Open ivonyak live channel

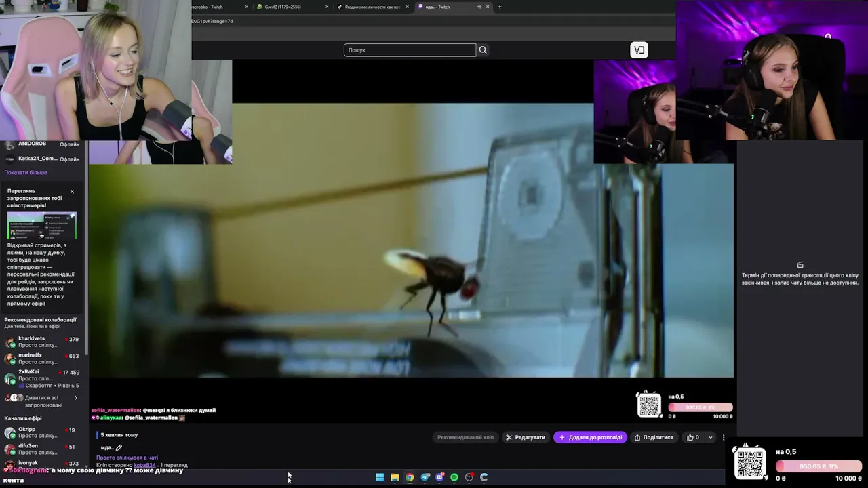[x=41, y=464]
